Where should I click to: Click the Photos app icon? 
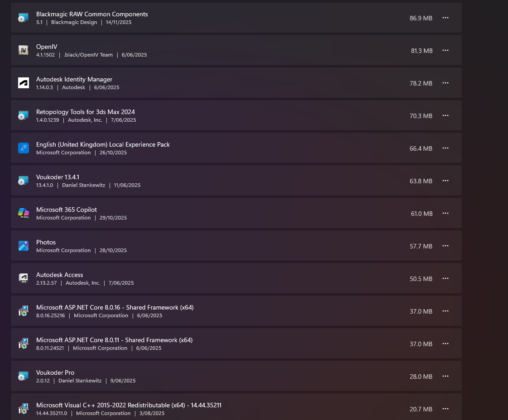point(24,246)
